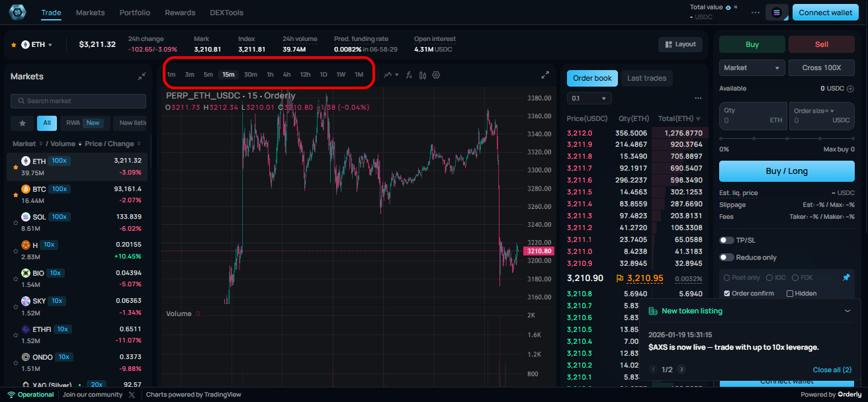This screenshot has width=868, height=402.
Task: Click the Buy / Long button
Action: (787, 171)
